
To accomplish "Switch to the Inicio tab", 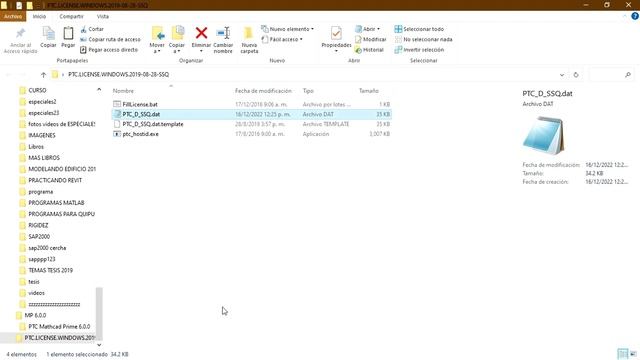I will [x=39, y=16].
